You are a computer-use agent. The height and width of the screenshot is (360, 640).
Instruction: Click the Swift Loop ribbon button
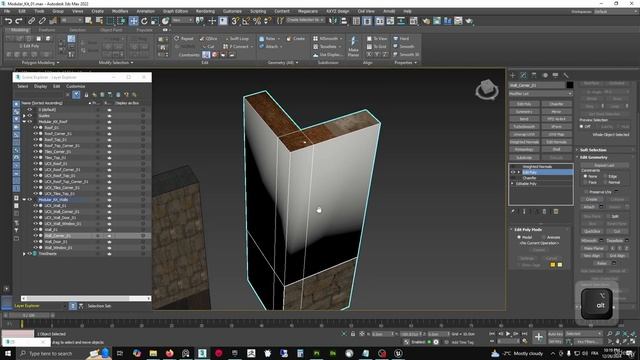(237, 38)
